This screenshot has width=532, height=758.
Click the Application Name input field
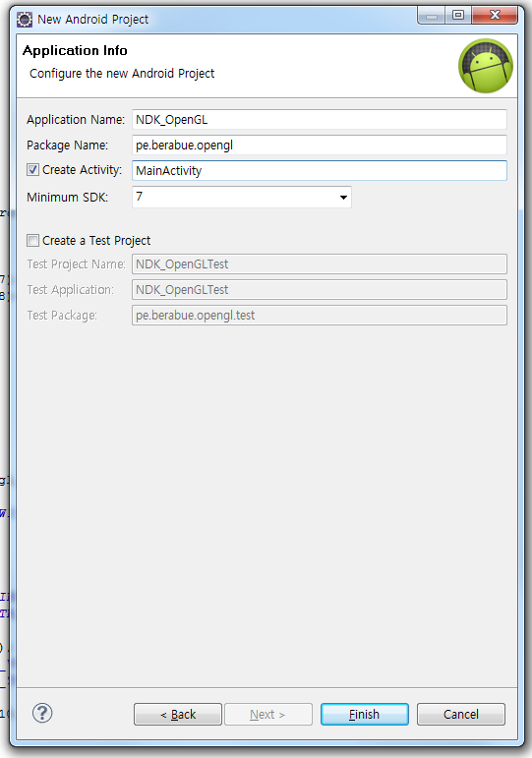coord(320,119)
